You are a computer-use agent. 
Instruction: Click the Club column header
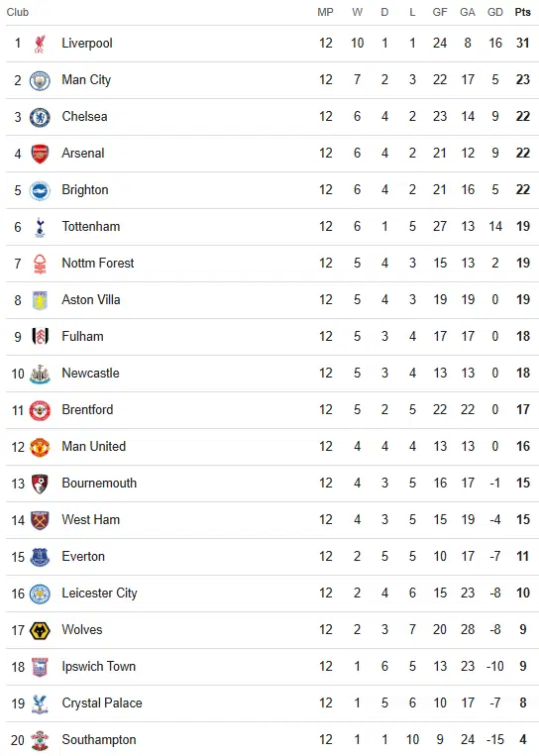18,12
